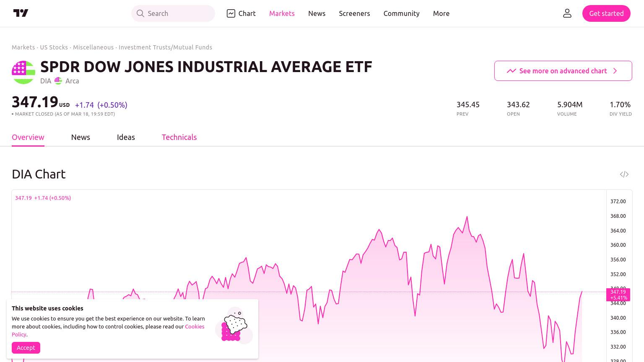Viewport: 644px width, 362px height.
Task: Open the More menu
Action: tap(441, 13)
